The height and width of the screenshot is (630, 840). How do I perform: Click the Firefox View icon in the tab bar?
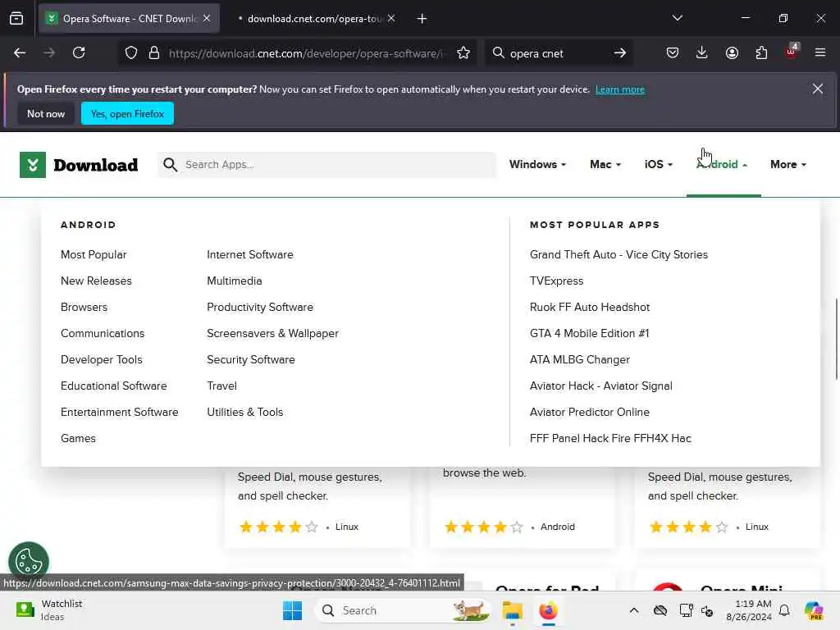16,19
